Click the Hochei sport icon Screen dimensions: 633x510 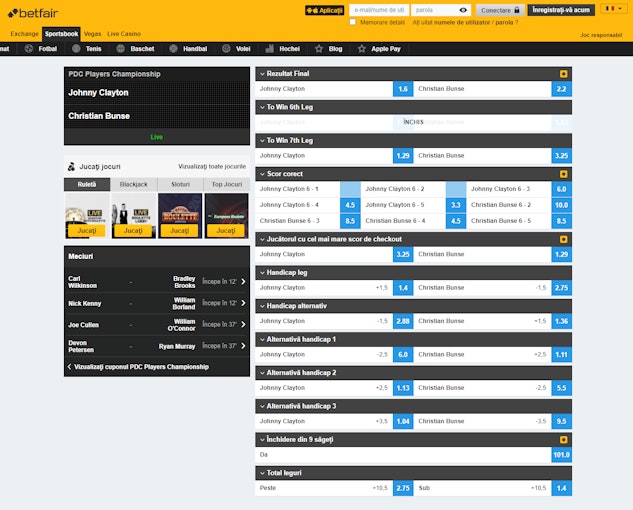[270, 49]
